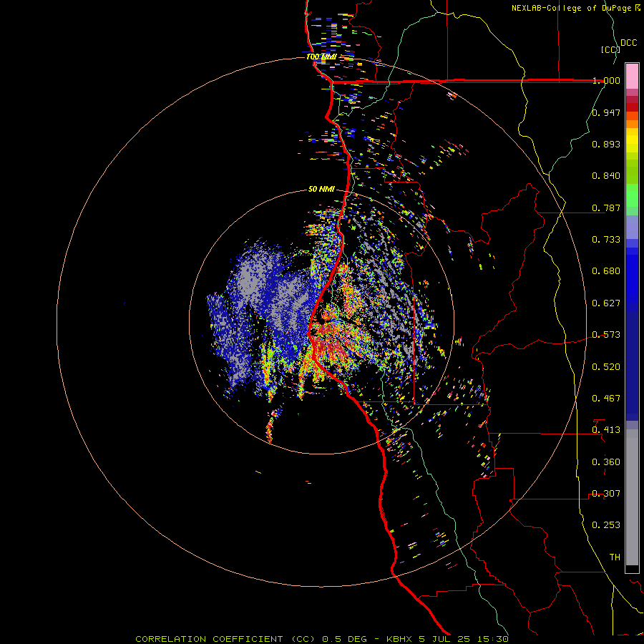Viewport: 644px width, 644px height.
Task: Select the 0.573 legend value
Action: (606, 335)
